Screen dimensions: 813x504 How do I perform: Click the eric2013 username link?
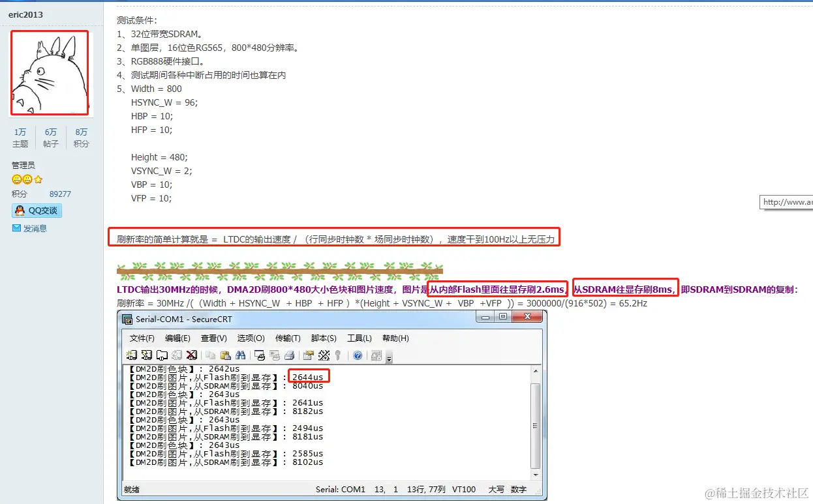click(26, 14)
